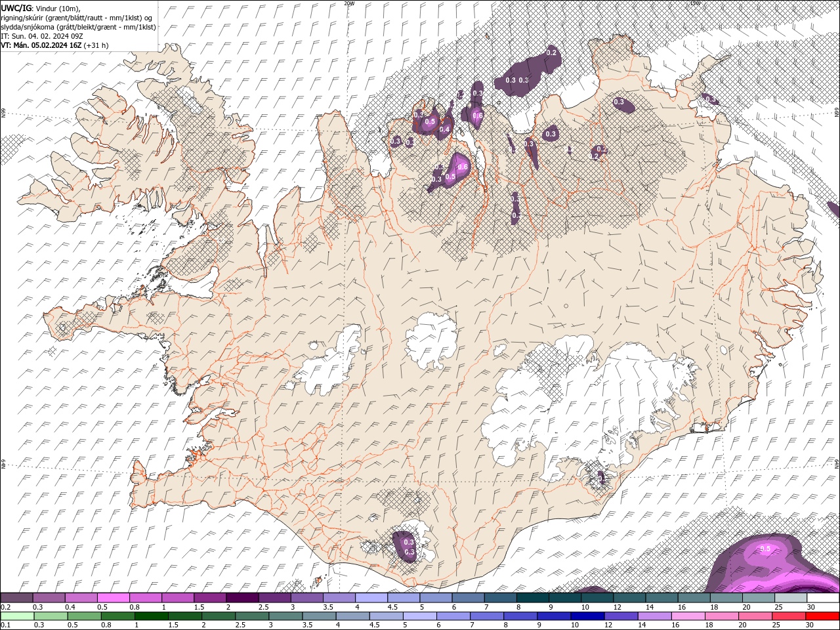The image size is (840, 630).
Task: Click the white 30 swatch, upper legend row
Action: (x=822, y=598)
